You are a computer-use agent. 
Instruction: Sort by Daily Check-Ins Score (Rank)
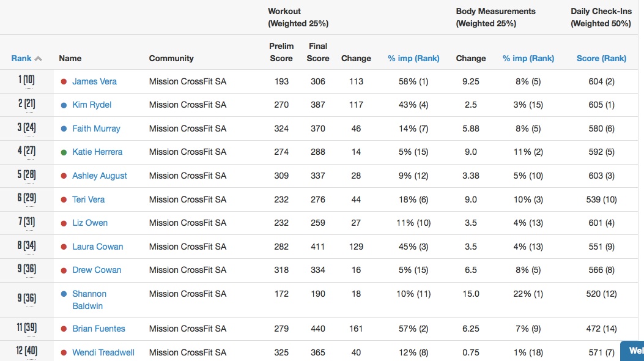[x=601, y=59]
